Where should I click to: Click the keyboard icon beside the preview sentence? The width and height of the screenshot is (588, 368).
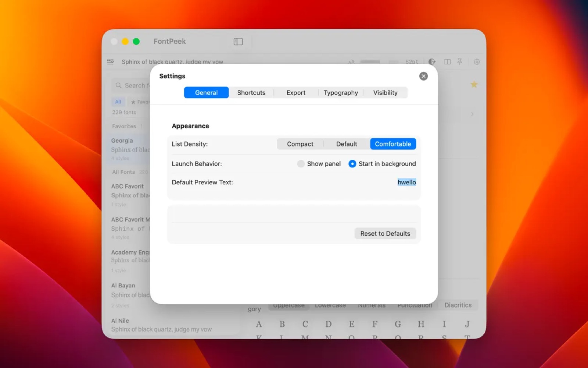(x=111, y=61)
